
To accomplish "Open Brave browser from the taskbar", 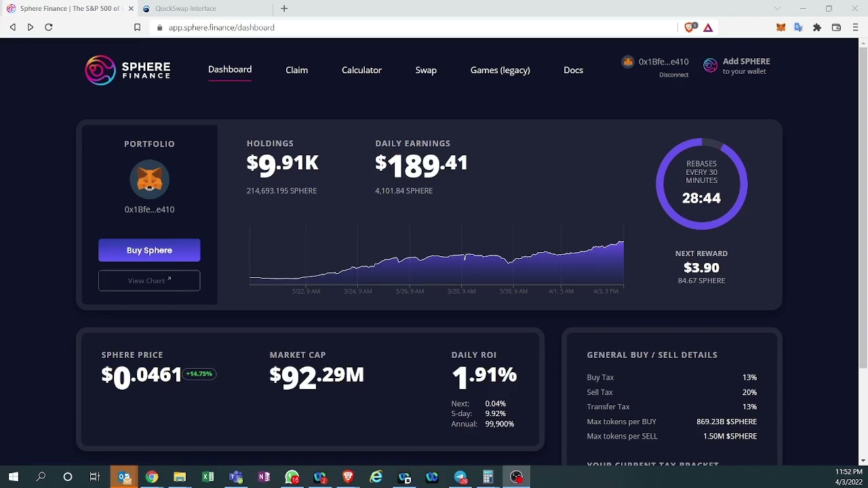I will point(348,477).
